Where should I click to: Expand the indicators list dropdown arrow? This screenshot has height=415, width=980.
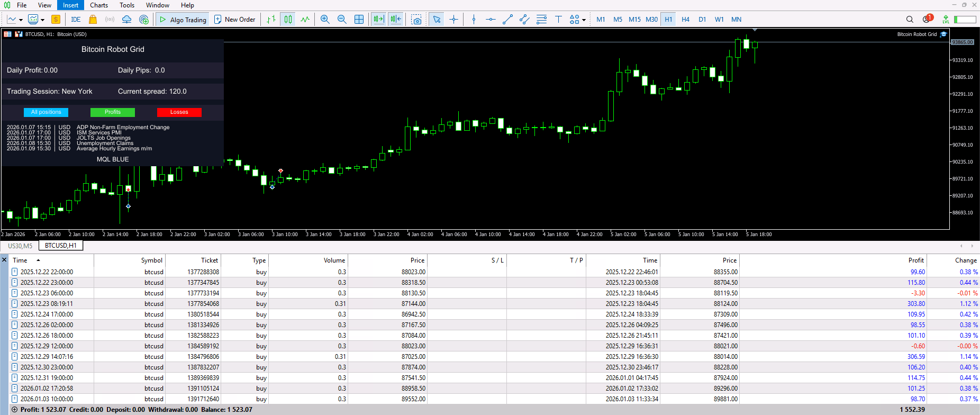coord(42,20)
